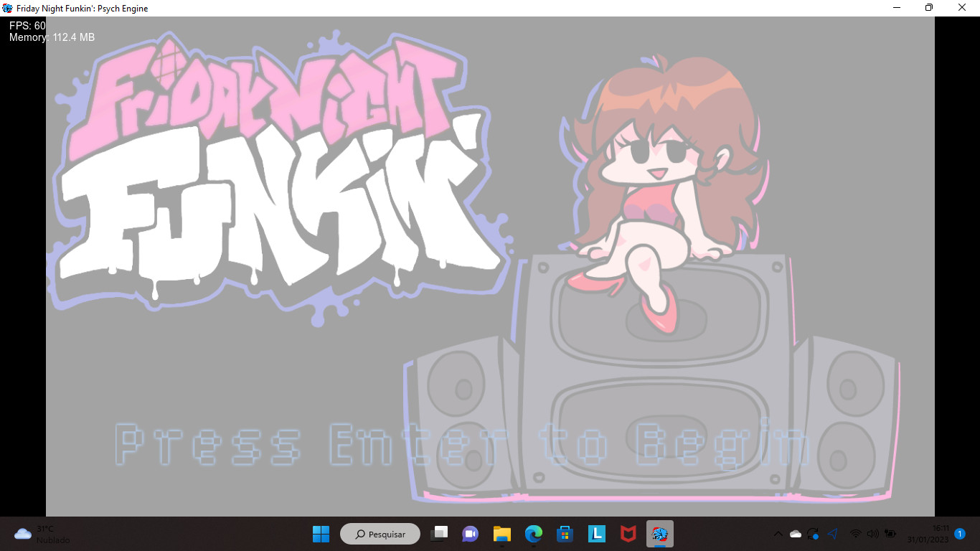The image size is (980, 551).
Task: Launch McAfee from the taskbar
Action: click(628, 534)
